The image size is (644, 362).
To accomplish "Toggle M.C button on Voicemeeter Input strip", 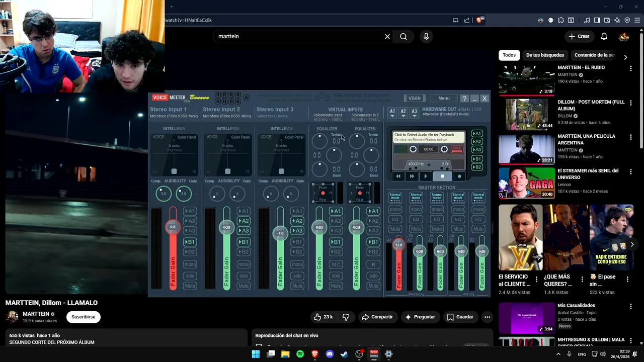I will [x=336, y=264].
